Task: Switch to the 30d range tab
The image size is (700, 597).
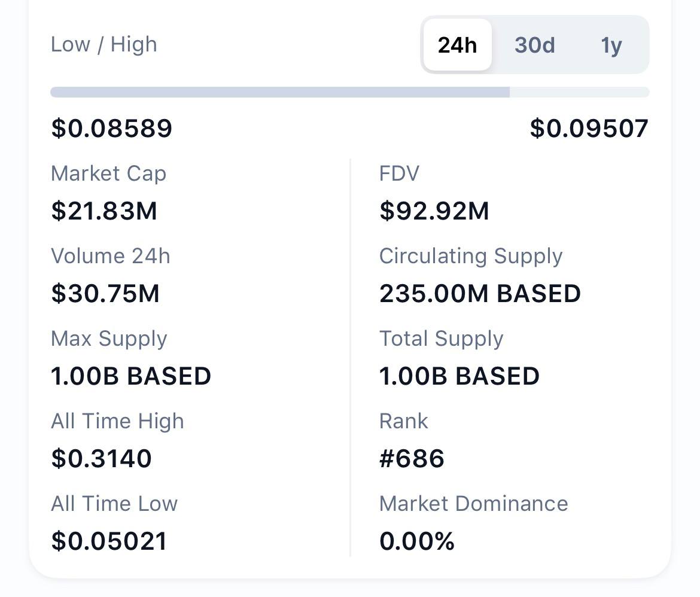Action: coord(534,45)
